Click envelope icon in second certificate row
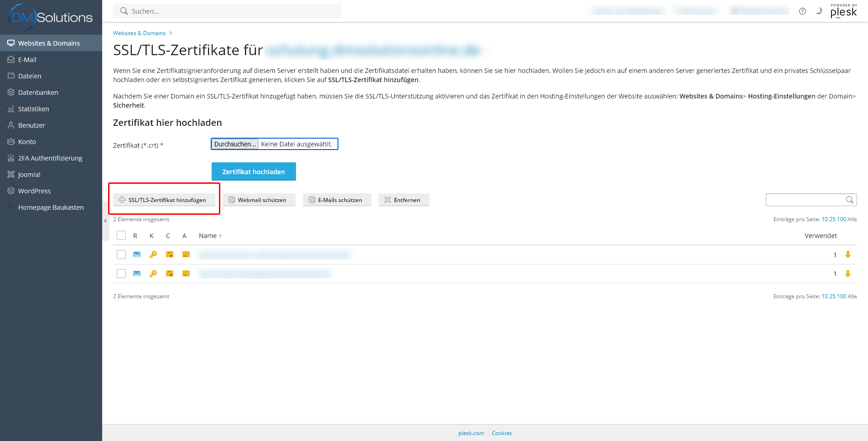This screenshot has width=868, height=441. tap(137, 274)
